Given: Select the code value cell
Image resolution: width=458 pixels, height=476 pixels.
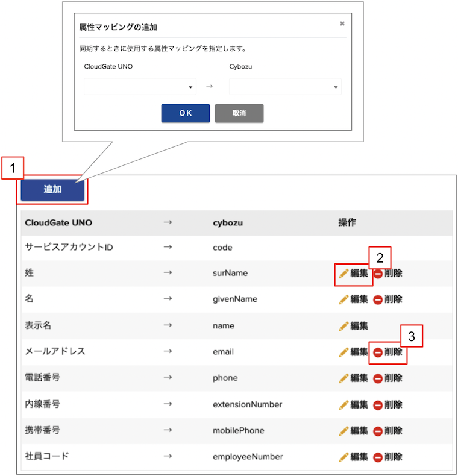Looking at the screenshot, I should click(x=222, y=248).
